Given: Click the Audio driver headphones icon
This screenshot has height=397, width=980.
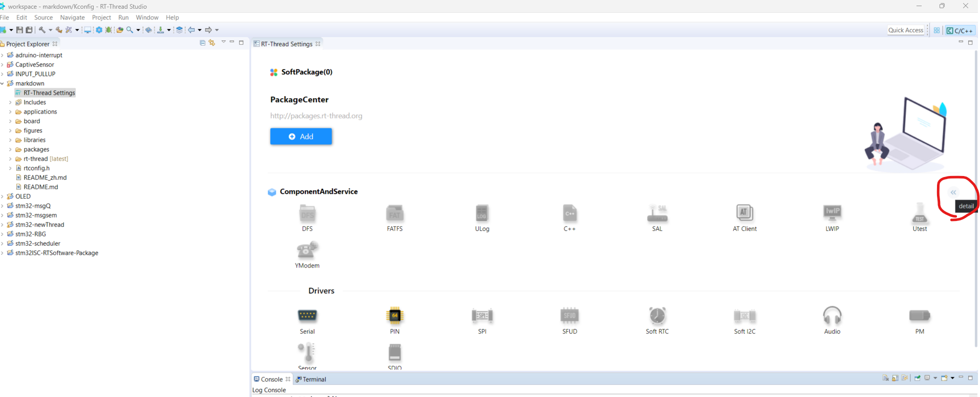Looking at the screenshot, I should (832, 316).
